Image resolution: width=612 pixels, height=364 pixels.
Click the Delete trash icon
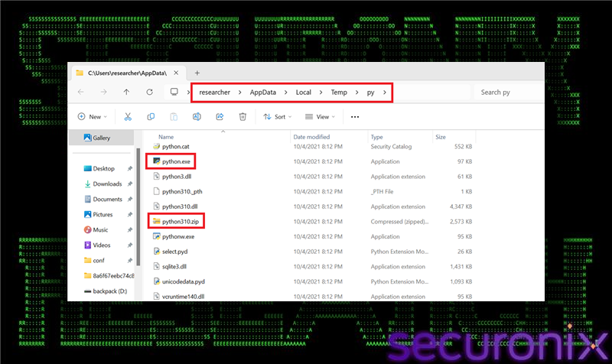tap(243, 117)
